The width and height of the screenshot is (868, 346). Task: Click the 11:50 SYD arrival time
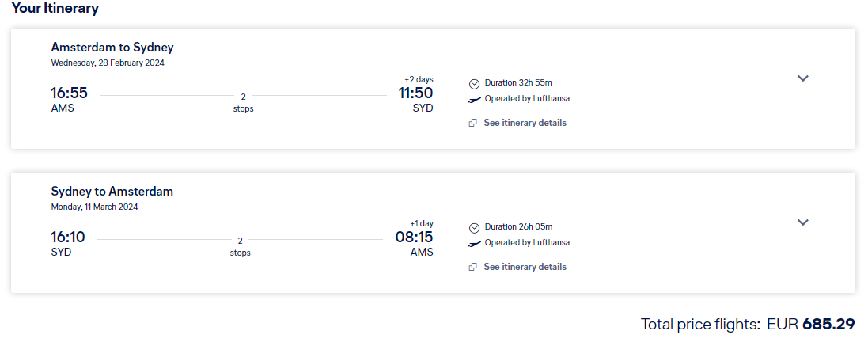pyautogui.click(x=415, y=93)
